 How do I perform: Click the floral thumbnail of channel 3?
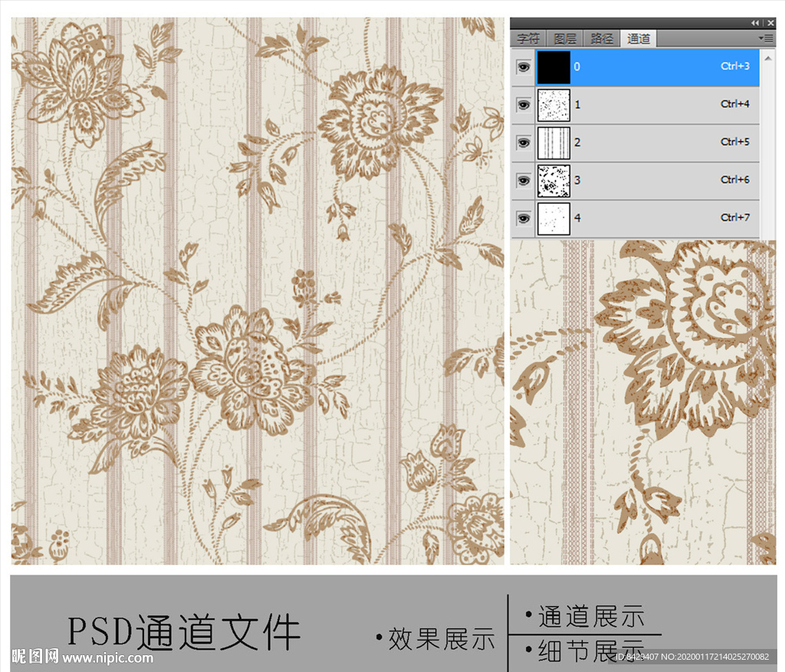(553, 181)
